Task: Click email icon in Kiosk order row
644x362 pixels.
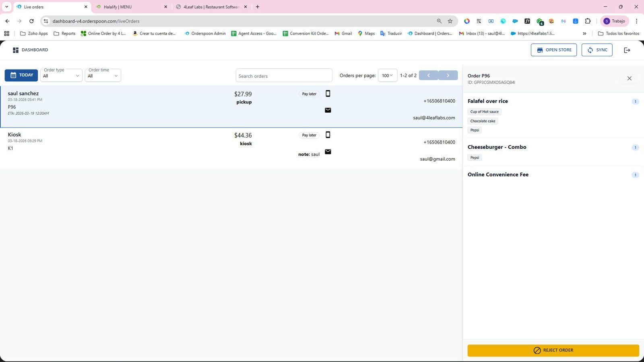Action: click(x=328, y=152)
